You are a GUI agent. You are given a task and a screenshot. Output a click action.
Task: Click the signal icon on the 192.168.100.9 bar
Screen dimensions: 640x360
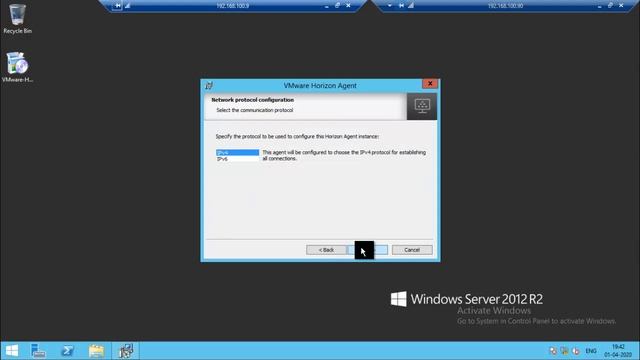pyautogui.click(x=127, y=6)
